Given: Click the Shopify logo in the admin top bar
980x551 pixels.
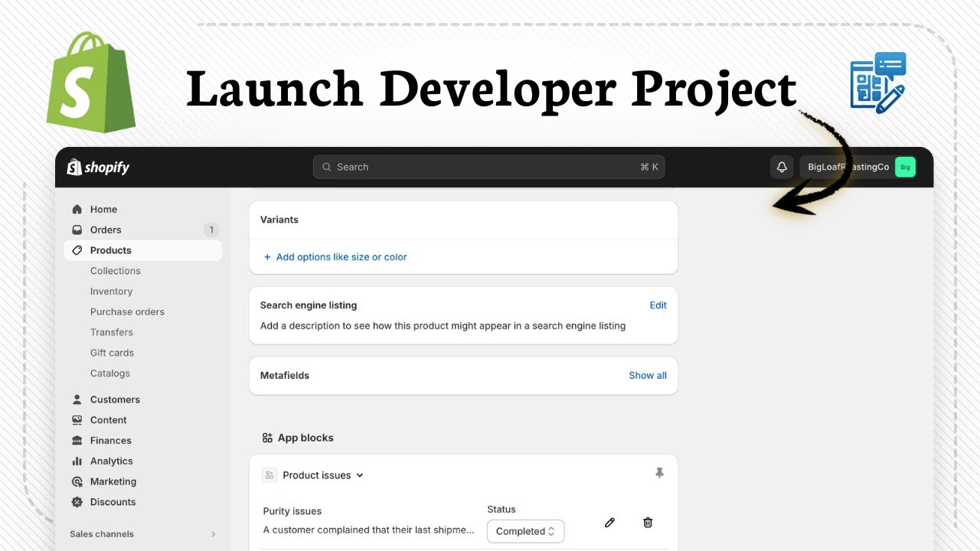Looking at the screenshot, I should click(98, 167).
